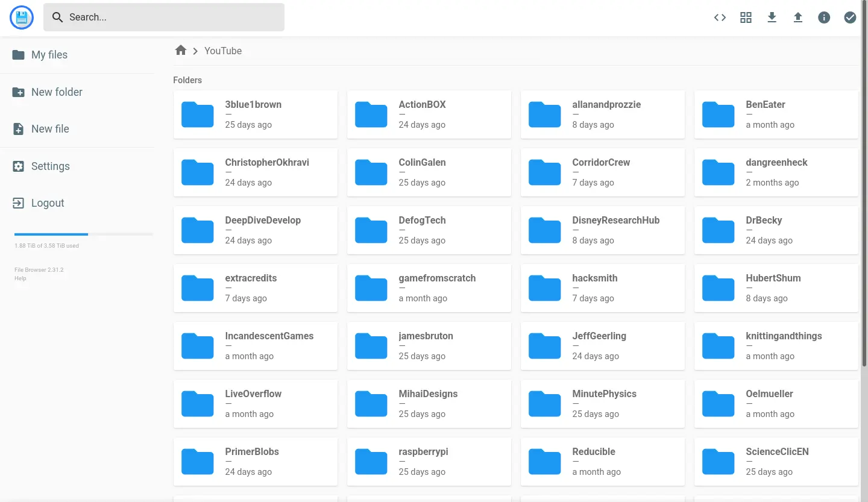Open Settings from sidebar
868x502 pixels.
[77, 166]
